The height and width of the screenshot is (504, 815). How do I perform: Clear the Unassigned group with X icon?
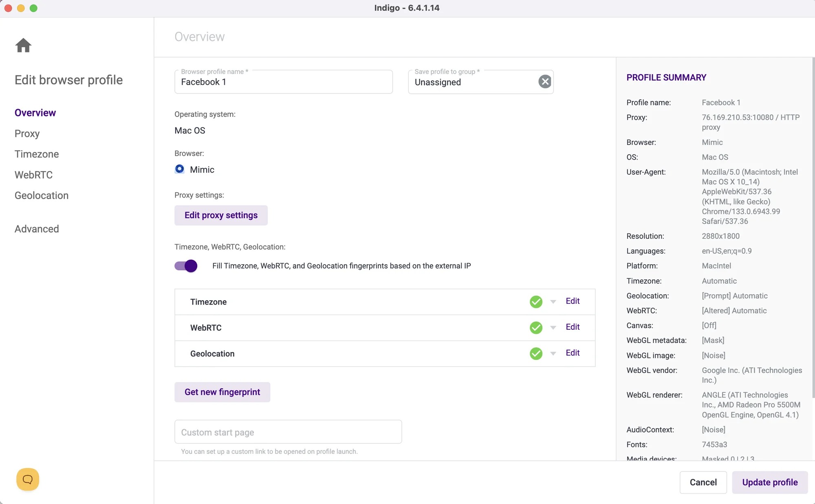click(x=545, y=81)
